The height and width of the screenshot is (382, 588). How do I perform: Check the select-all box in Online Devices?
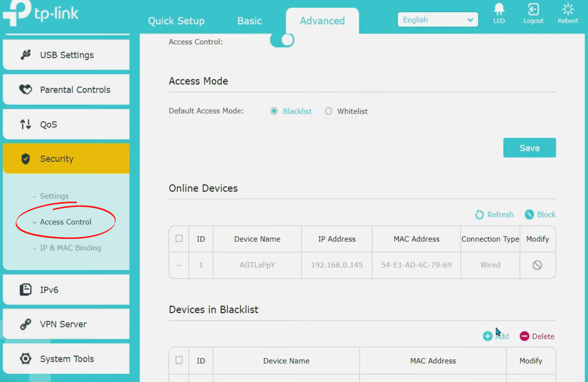pos(179,239)
